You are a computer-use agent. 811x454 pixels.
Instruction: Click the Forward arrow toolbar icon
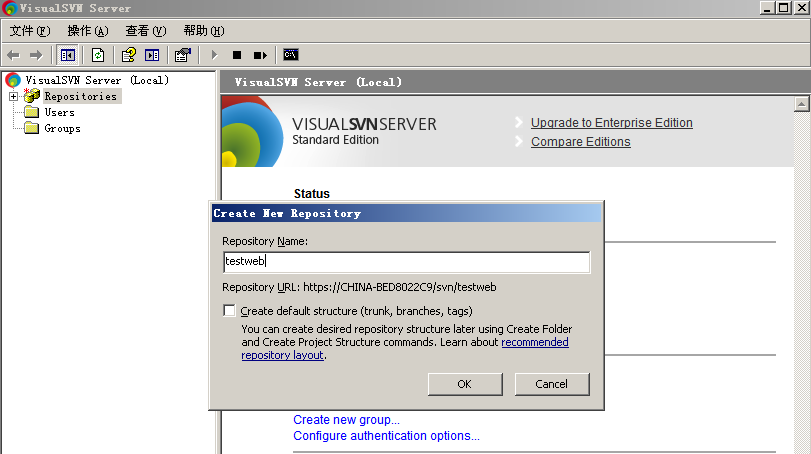click(x=36, y=55)
